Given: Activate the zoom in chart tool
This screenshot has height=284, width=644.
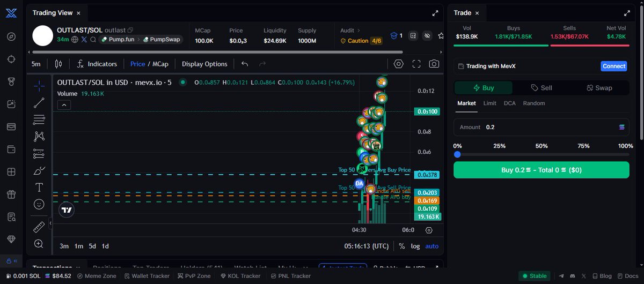Looking at the screenshot, I should [x=39, y=244].
